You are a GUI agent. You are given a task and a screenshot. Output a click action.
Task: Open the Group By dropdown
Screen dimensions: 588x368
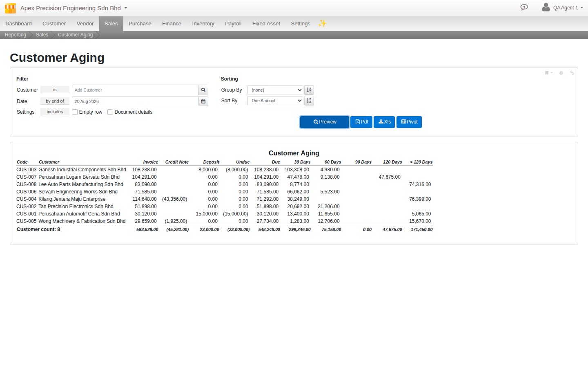275,90
